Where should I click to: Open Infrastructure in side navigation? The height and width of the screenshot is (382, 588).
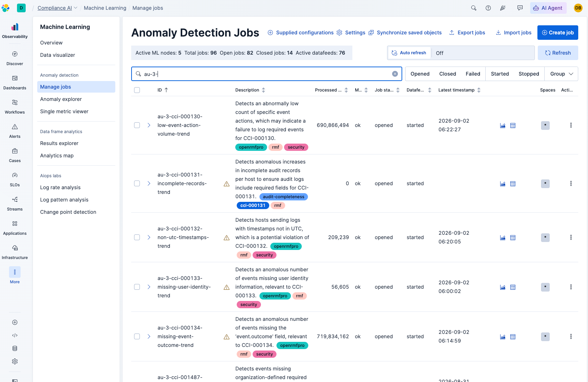[15, 252]
